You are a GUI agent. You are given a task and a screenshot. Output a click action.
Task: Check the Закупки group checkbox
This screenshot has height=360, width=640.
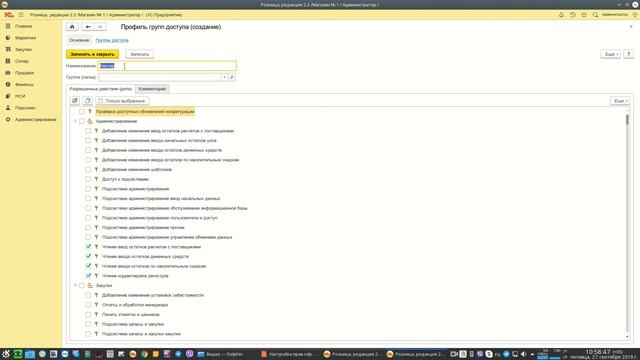pyautogui.click(x=82, y=285)
